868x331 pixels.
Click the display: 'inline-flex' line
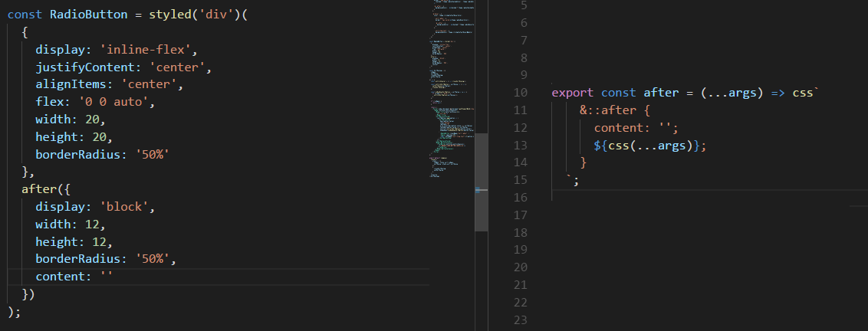click(117, 50)
